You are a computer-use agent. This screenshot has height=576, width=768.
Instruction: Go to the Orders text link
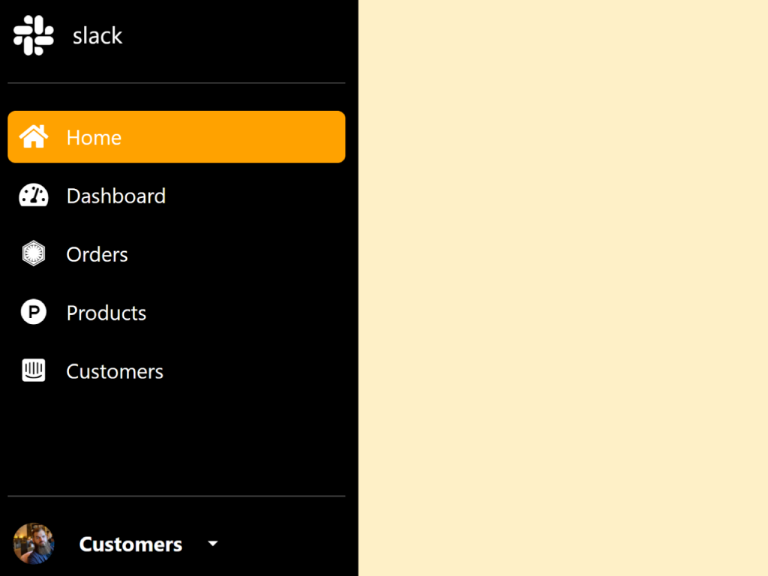[x=97, y=254]
